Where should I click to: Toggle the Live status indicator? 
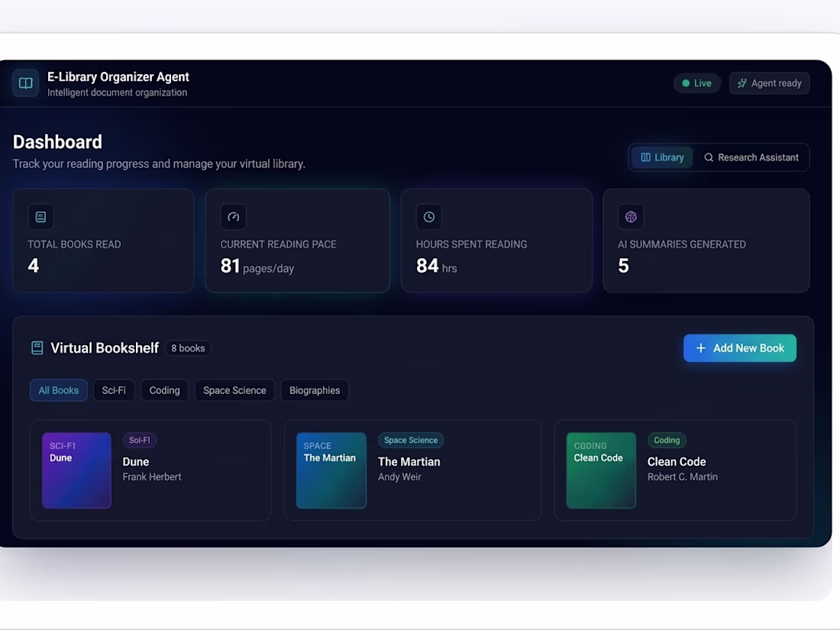[x=697, y=83]
